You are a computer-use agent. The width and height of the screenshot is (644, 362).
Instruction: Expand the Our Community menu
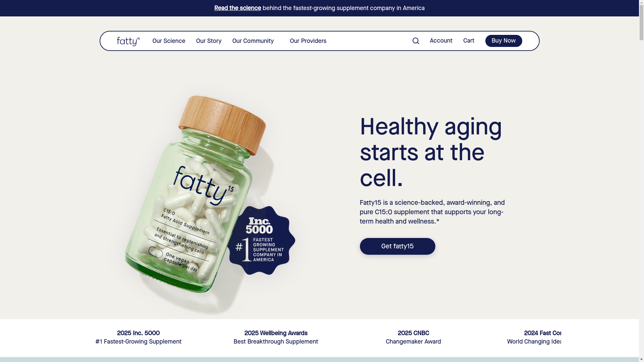(x=253, y=41)
